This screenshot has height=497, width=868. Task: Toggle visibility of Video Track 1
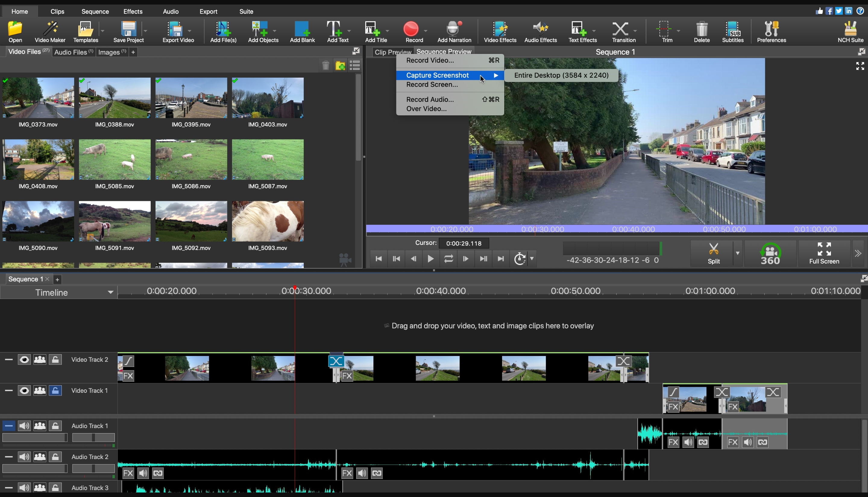point(24,390)
